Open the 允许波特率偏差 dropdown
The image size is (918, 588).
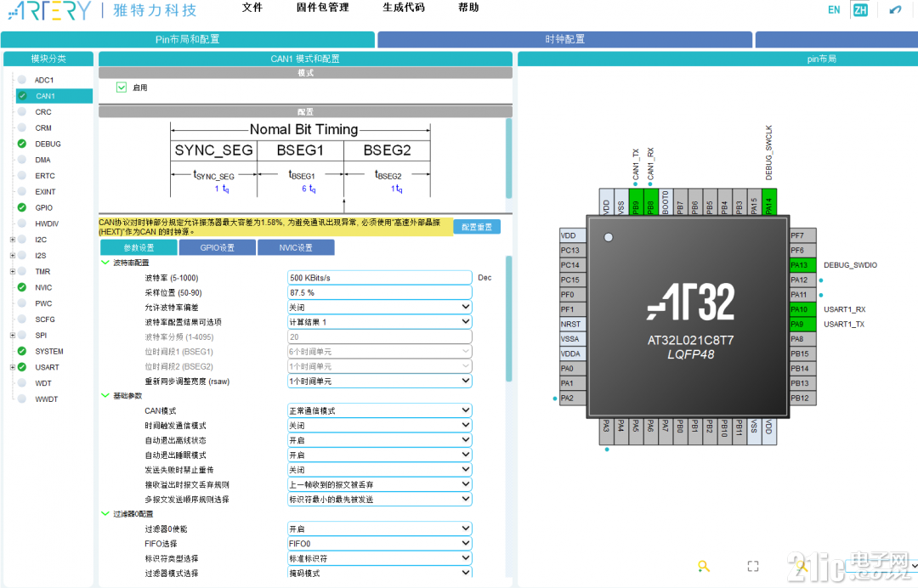coord(379,307)
